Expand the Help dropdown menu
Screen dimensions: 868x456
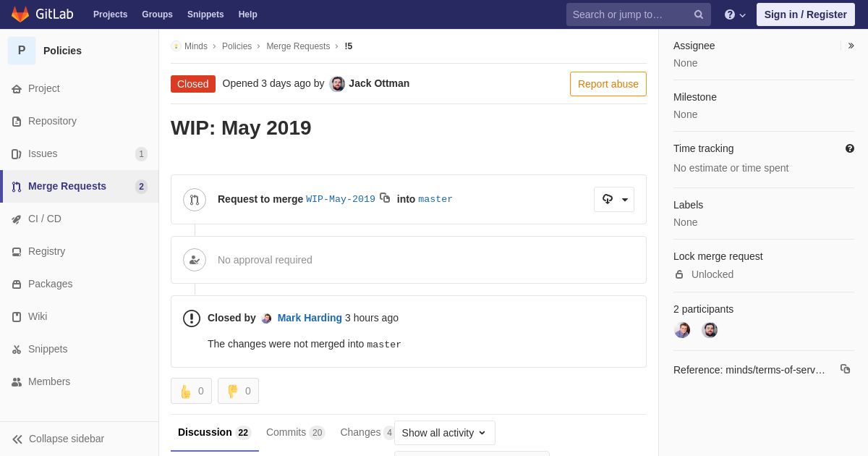pyautogui.click(x=735, y=14)
